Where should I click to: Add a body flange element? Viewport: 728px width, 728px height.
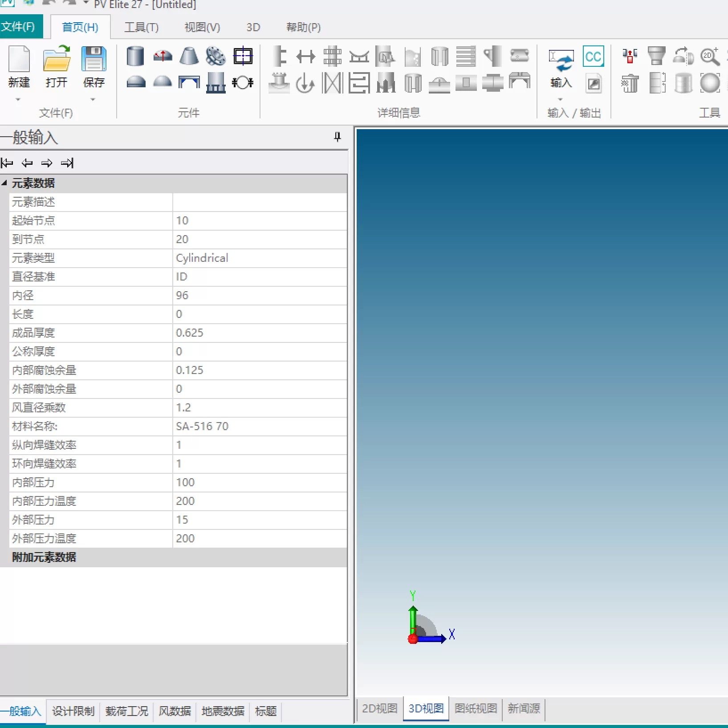click(x=216, y=57)
